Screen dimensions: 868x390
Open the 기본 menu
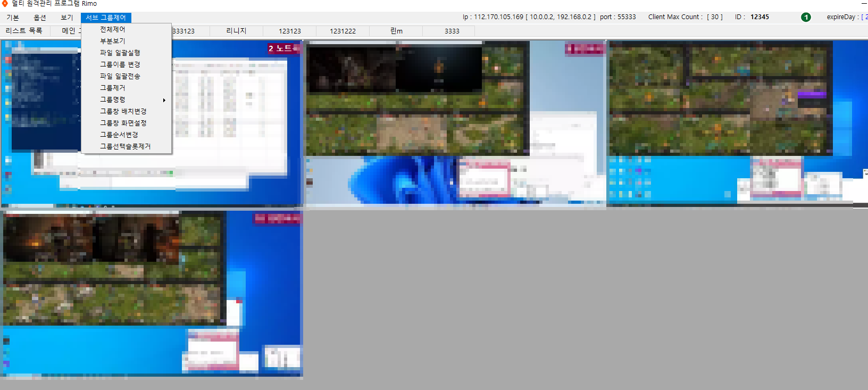coord(13,18)
